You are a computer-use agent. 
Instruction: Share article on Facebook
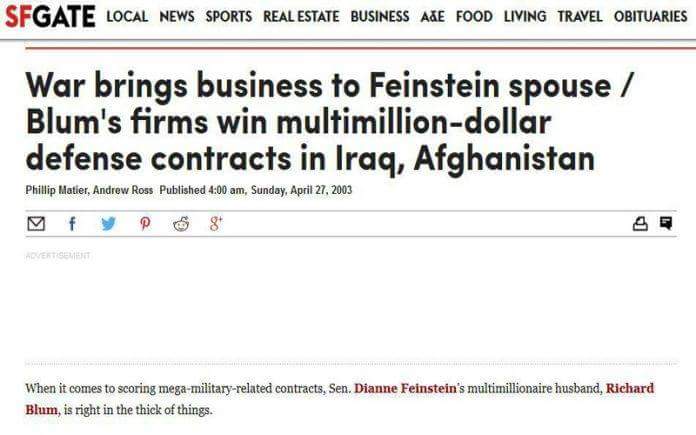[x=71, y=224]
